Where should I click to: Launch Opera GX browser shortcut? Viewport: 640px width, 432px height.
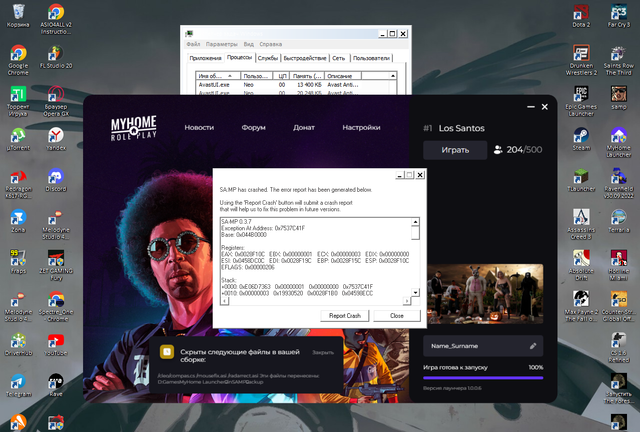click(x=56, y=101)
